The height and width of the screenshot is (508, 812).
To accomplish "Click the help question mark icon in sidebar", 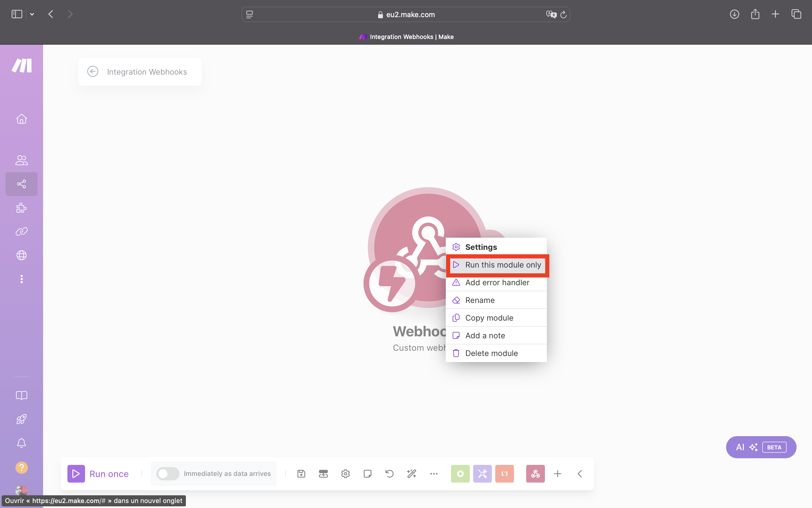I will (22, 468).
